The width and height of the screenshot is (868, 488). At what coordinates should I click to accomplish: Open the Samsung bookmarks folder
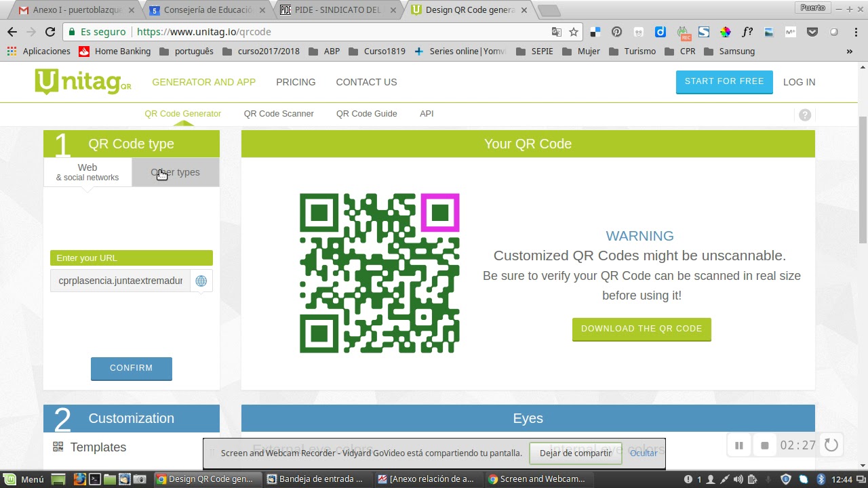pos(729,51)
